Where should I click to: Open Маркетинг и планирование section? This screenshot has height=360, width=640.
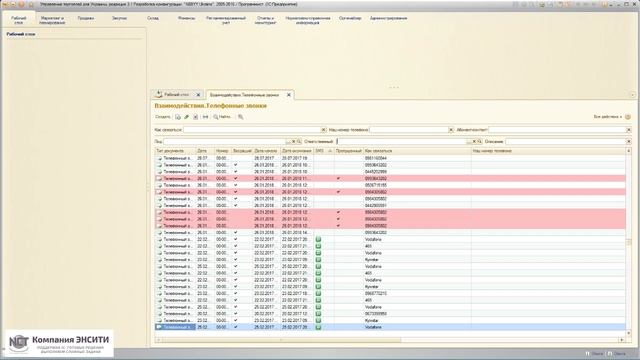[x=52, y=20]
